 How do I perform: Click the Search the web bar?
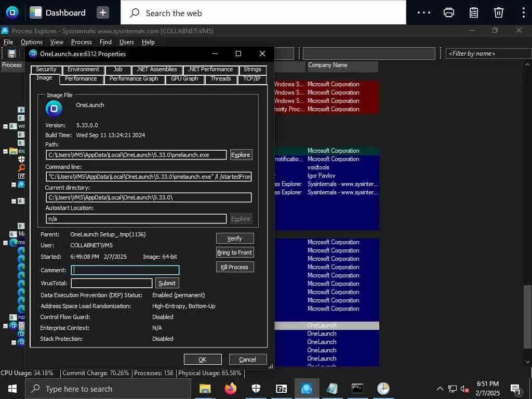[x=263, y=13]
